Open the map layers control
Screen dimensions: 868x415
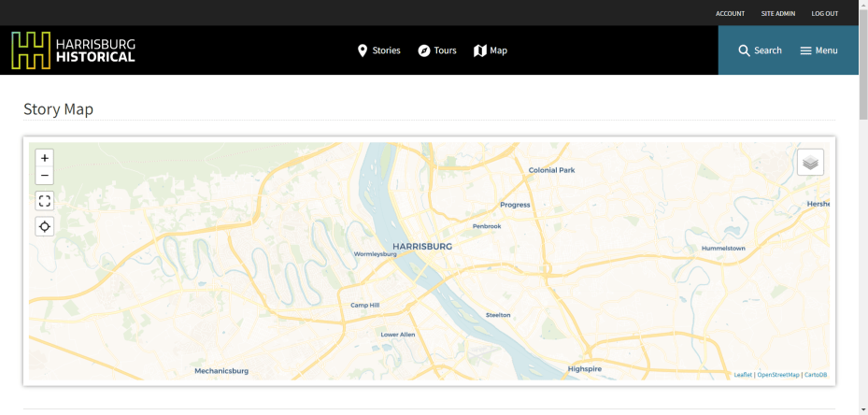coord(810,163)
